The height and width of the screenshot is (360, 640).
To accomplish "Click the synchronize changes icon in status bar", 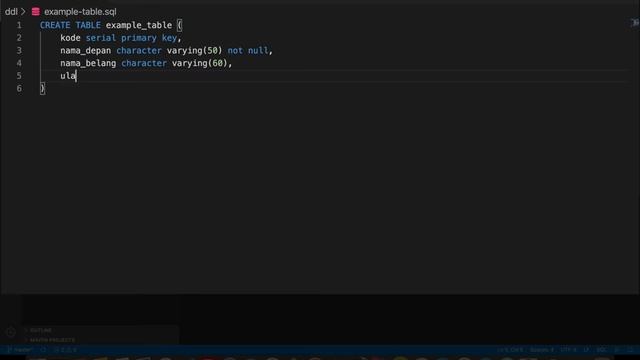I will point(43,350).
